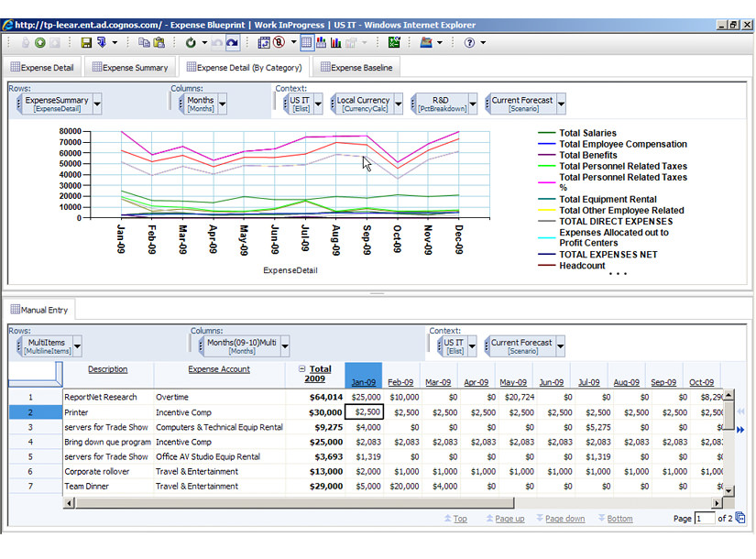Image resolution: width=756 pixels, height=559 pixels.
Task: Click the table's vertical scroll down arrow
Action: 729,491
